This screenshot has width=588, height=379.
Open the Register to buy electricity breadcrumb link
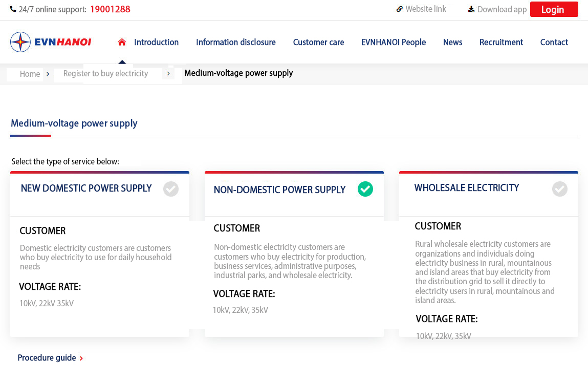(x=105, y=73)
